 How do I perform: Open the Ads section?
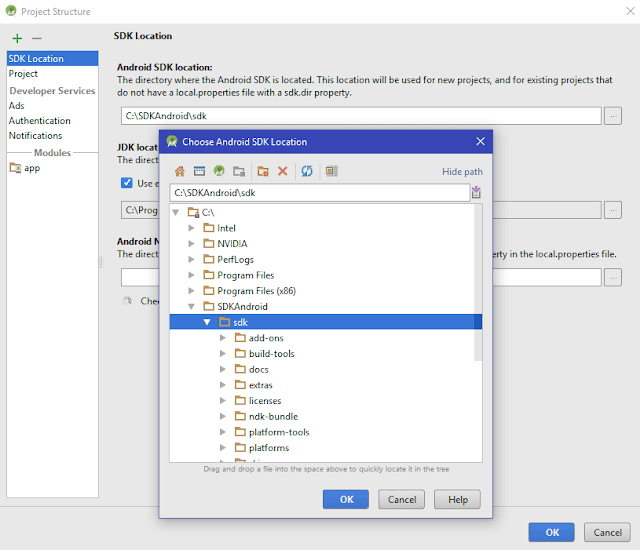[x=17, y=106]
